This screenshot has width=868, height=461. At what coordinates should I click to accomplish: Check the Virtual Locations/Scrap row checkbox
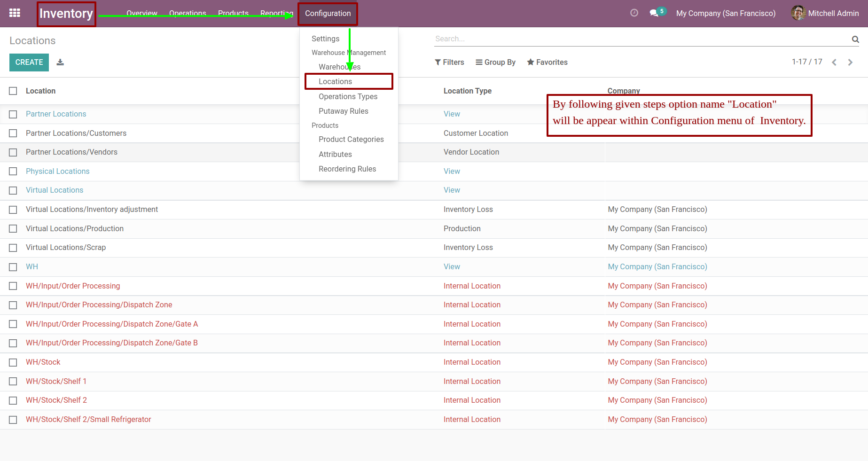(13, 248)
